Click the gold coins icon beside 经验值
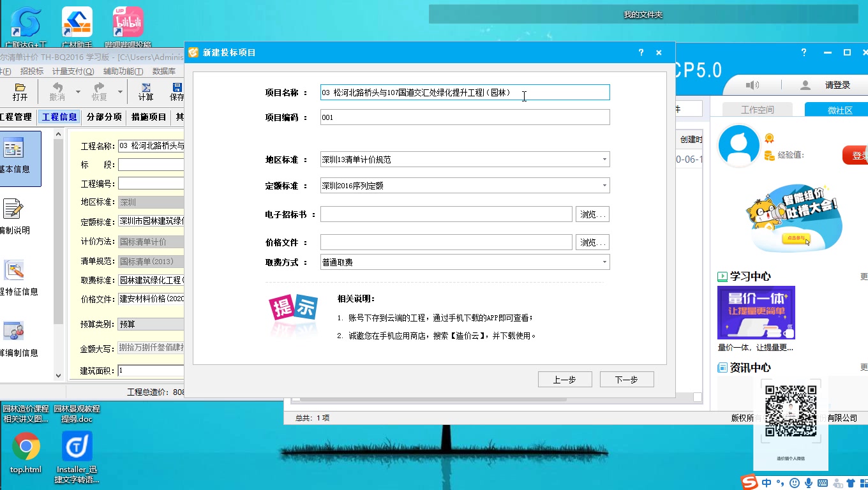The width and height of the screenshot is (868, 490). point(769,154)
